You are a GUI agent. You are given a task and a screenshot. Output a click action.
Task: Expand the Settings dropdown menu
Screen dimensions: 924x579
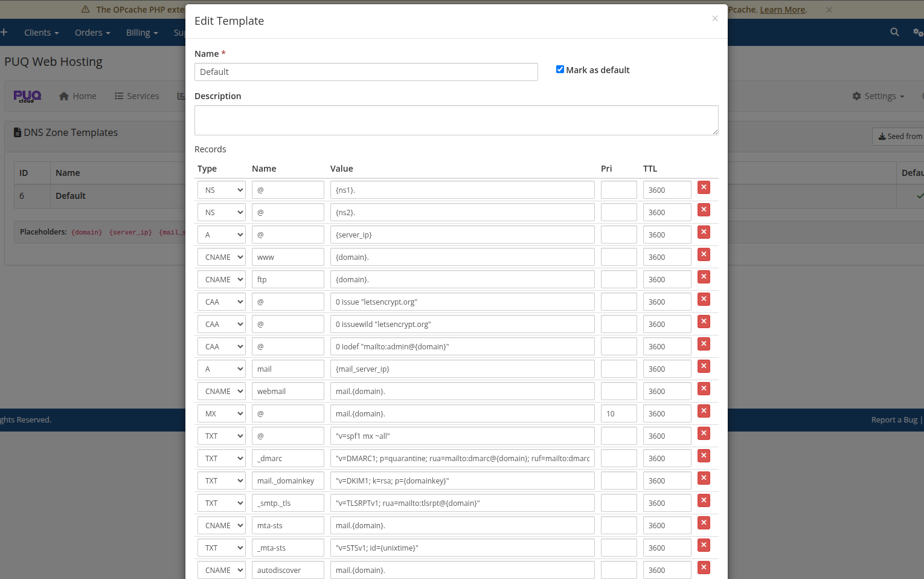pos(879,96)
